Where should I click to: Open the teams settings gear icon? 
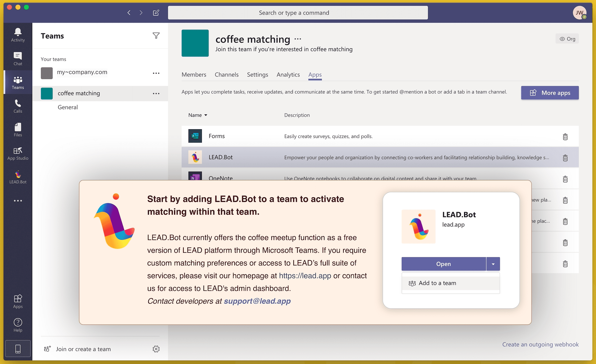coord(156,349)
